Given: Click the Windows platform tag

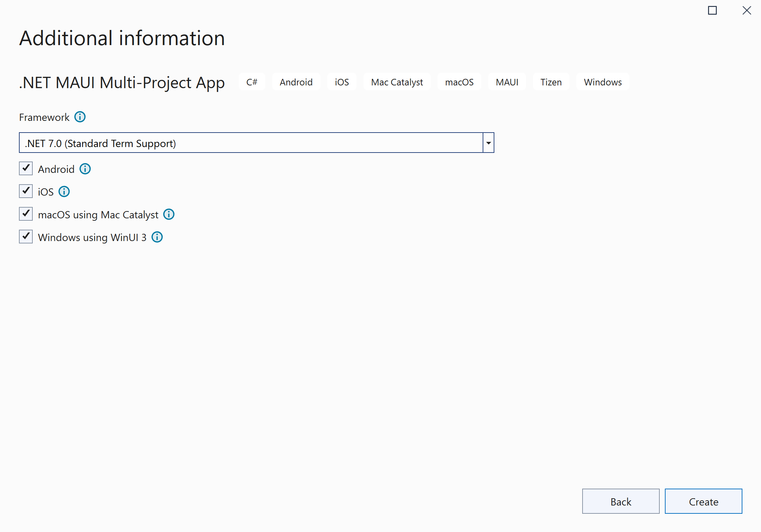Looking at the screenshot, I should point(603,82).
